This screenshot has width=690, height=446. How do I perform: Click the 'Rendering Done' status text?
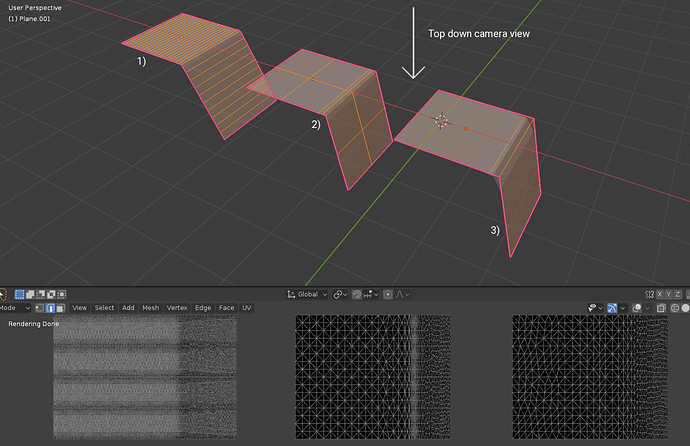33,324
